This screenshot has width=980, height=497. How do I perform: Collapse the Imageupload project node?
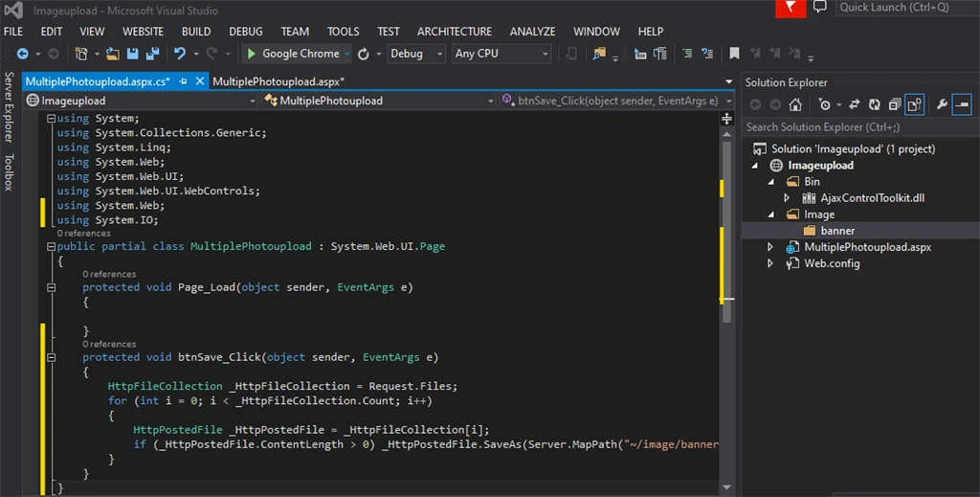[x=754, y=166]
